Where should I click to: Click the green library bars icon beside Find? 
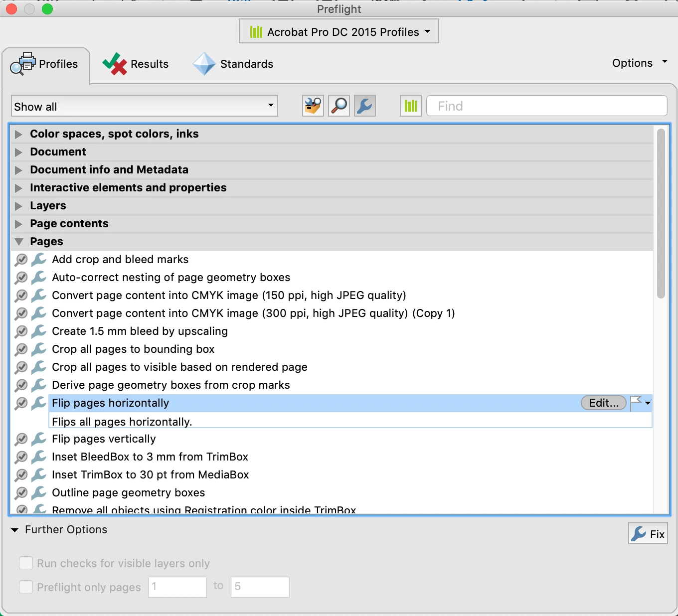(x=411, y=106)
